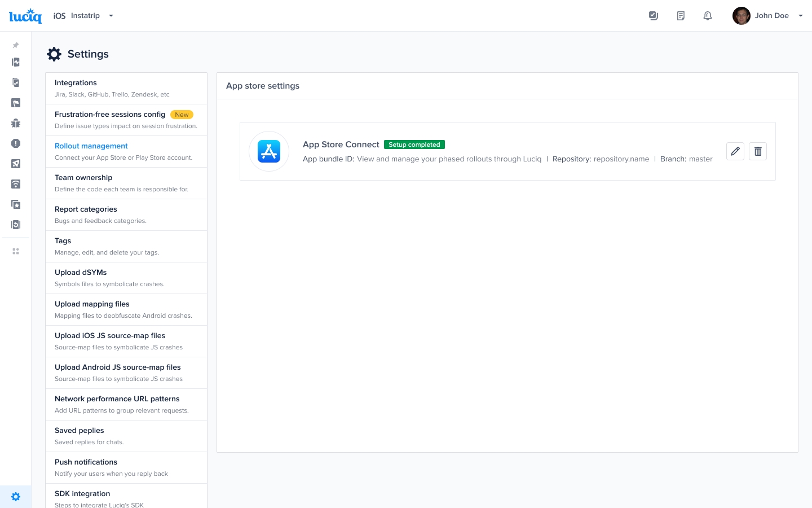This screenshot has height=508, width=812.
Task: Delete App Store Connect using trash icon
Action: point(758,151)
